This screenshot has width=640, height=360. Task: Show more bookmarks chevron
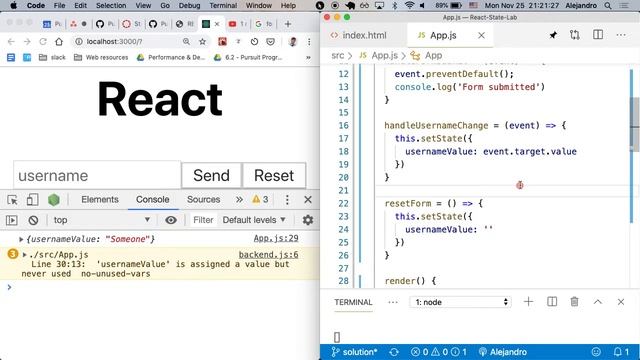(x=308, y=58)
